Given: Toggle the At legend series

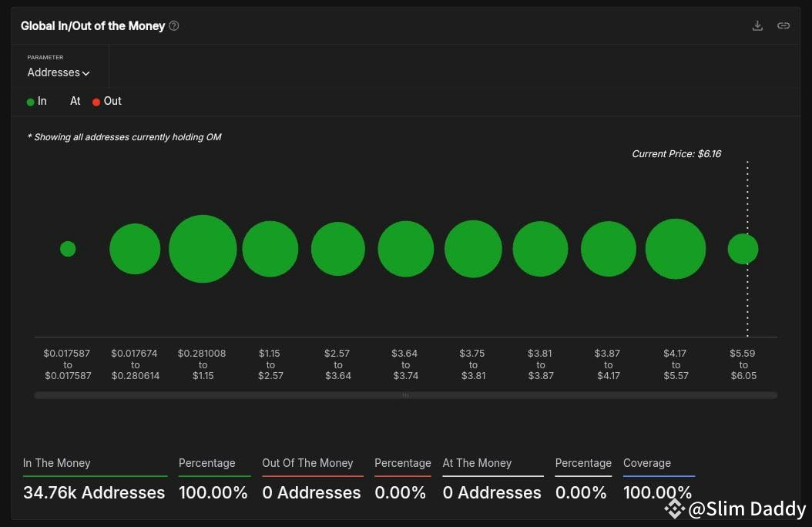Looking at the screenshot, I should [x=75, y=102].
